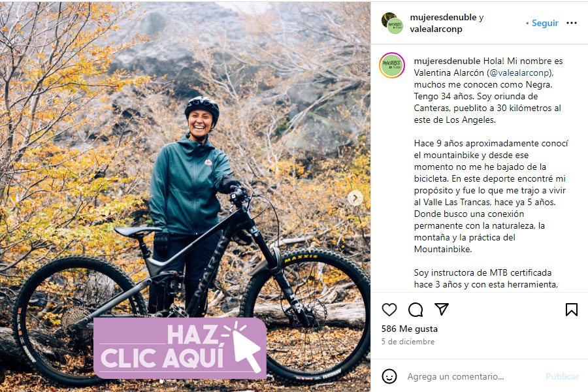
Task: Follow the account with Seguir
Action: coord(545,23)
